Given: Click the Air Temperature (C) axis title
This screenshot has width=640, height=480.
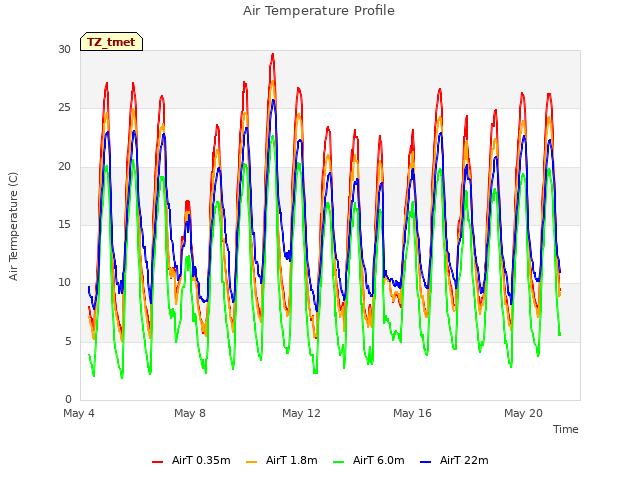Looking at the screenshot, I should 13,226.
